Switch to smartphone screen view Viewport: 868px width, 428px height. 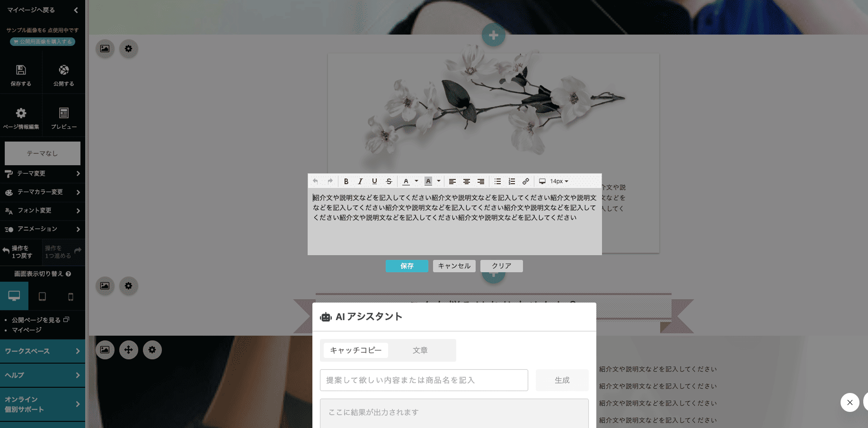coord(71,296)
